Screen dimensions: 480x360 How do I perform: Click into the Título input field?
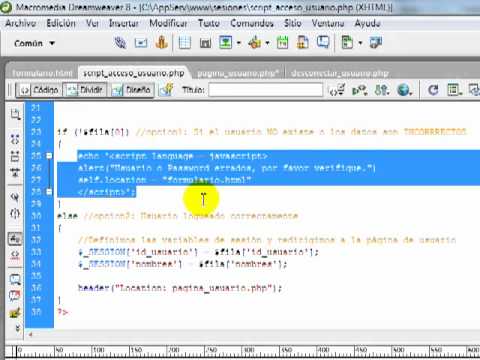[266, 90]
